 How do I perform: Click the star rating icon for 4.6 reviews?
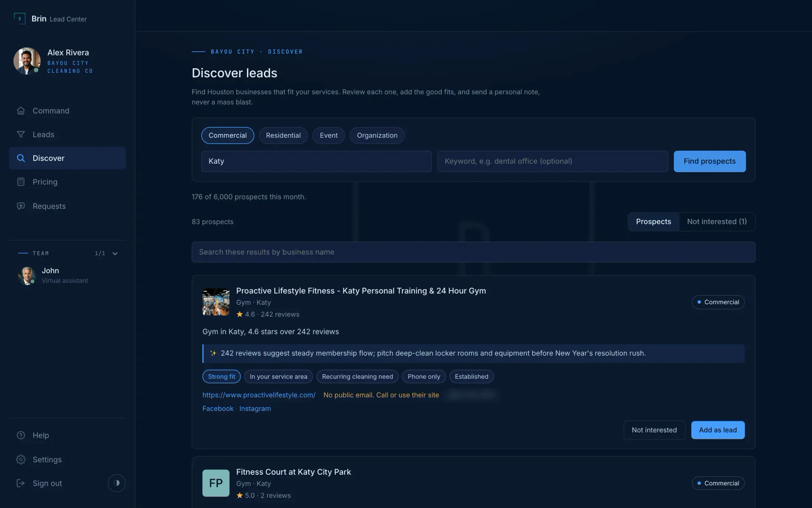240,314
